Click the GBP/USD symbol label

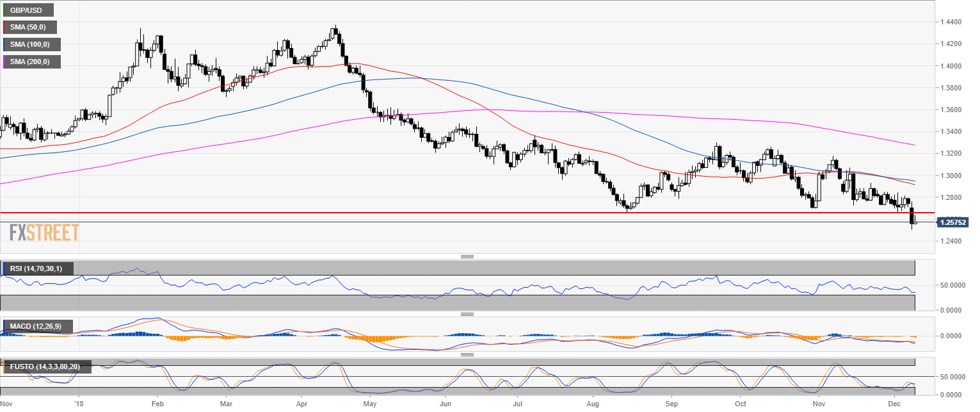(28, 10)
